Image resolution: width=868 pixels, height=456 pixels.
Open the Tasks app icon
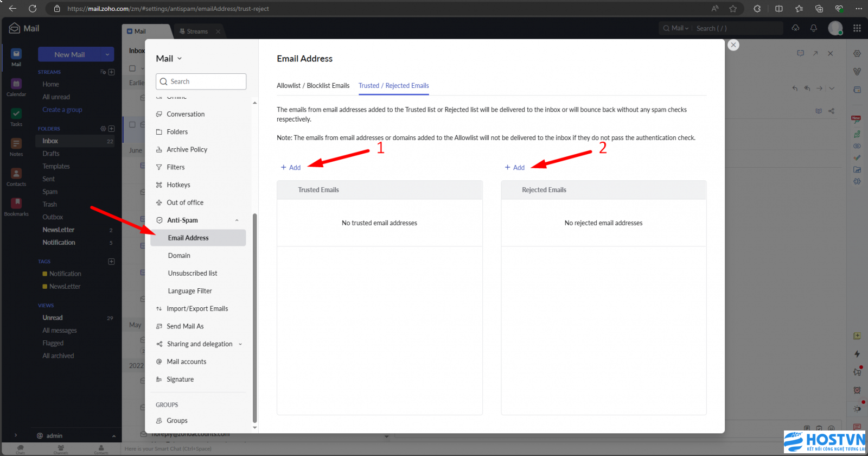click(16, 114)
